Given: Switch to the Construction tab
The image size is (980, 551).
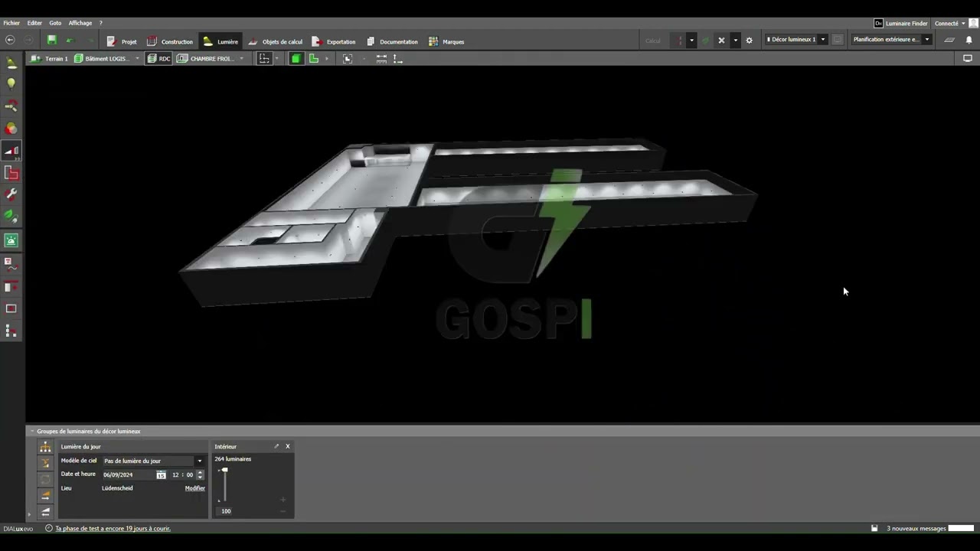Looking at the screenshot, I should tap(170, 41).
